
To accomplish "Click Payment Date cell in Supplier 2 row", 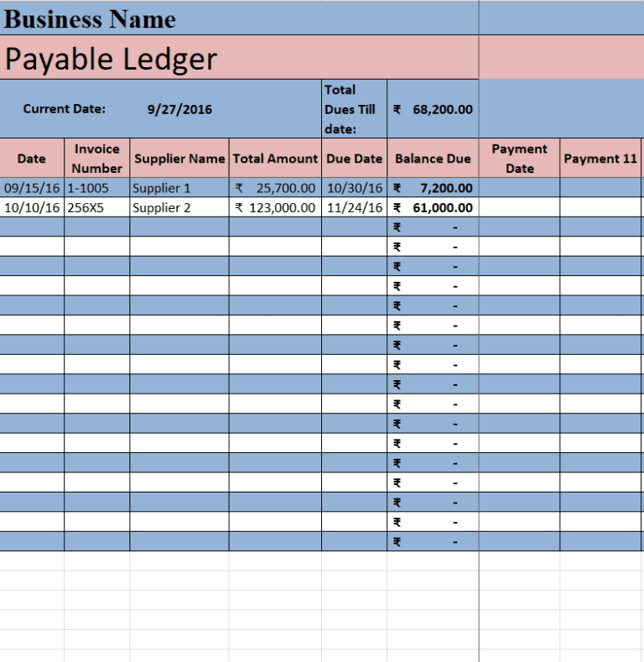I will point(520,207).
